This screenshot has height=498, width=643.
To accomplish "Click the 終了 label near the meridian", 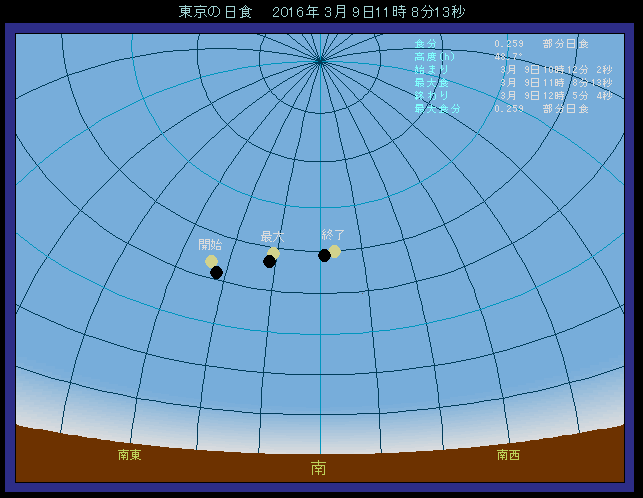I will 333,234.
